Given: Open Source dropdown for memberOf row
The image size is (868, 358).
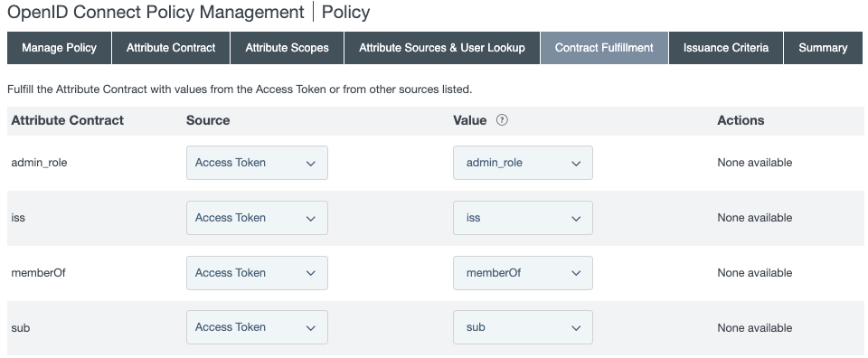Looking at the screenshot, I should point(257,273).
